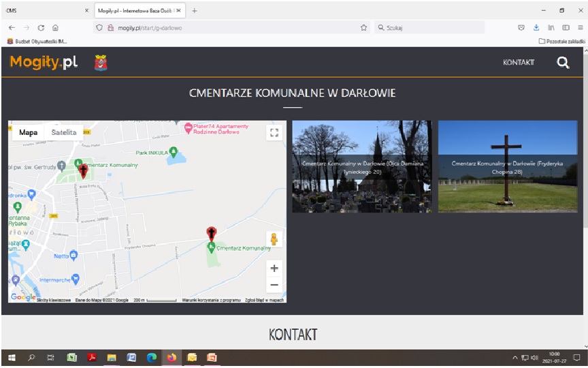The image size is (588, 368).
Task: Open Firefox downloads panel
Action: pyautogui.click(x=536, y=28)
